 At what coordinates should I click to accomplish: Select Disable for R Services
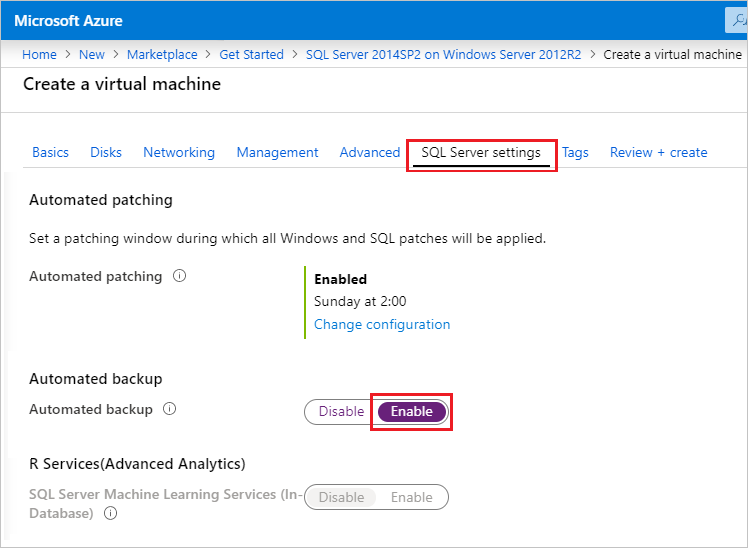point(341,497)
